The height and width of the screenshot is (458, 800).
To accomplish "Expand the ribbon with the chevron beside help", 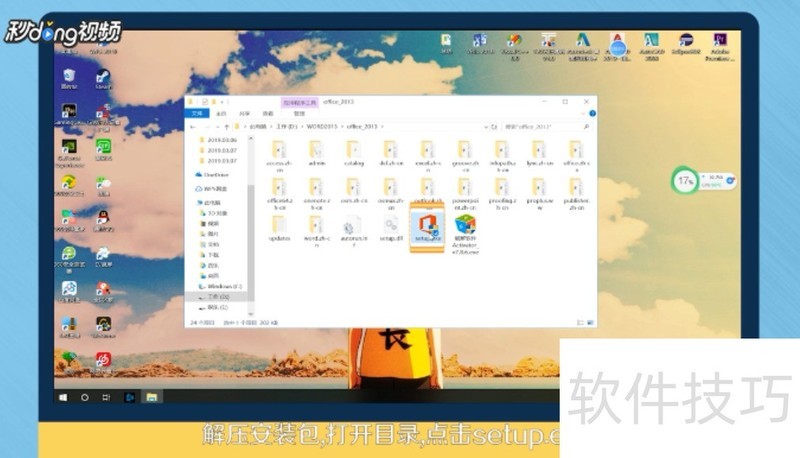I will click(x=583, y=113).
